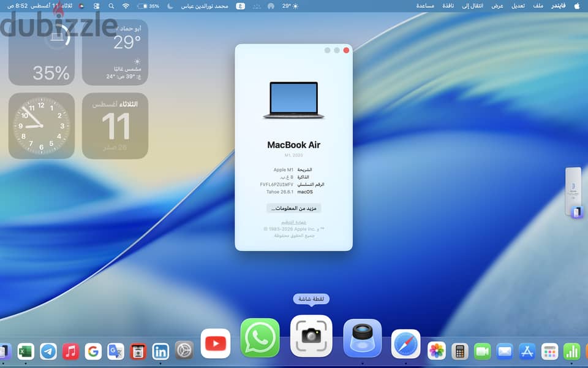Open the Google app in the Dock
This screenshot has width=588, height=368.
click(x=93, y=352)
